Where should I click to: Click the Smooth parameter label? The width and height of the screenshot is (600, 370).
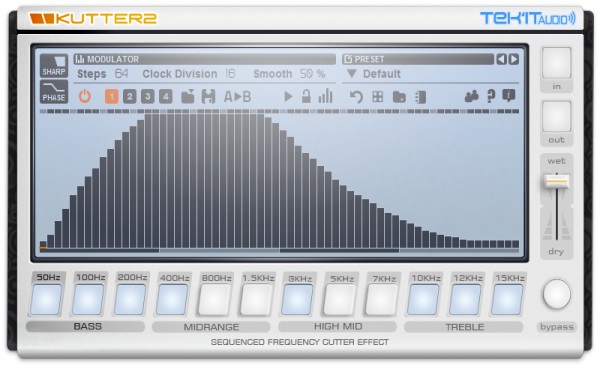(272, 73)
